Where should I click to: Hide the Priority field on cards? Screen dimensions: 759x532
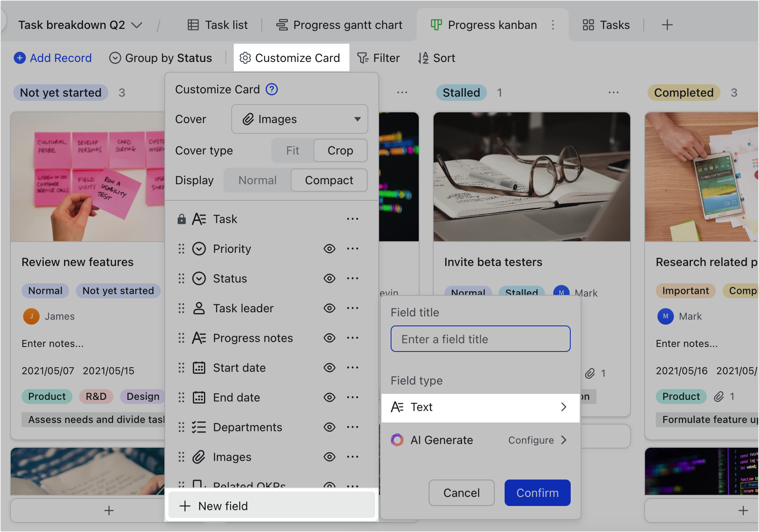(x=329, y=248)
